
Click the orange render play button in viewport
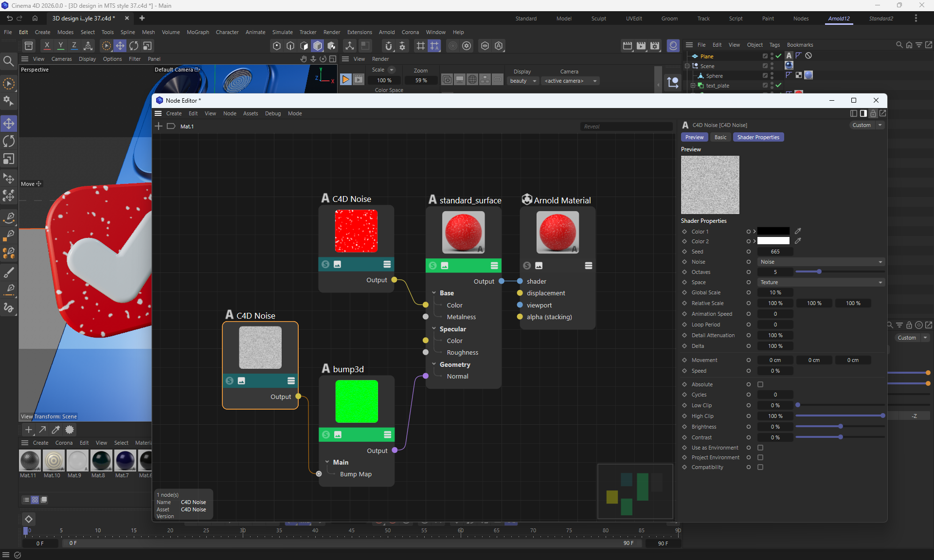coord(345,80)
